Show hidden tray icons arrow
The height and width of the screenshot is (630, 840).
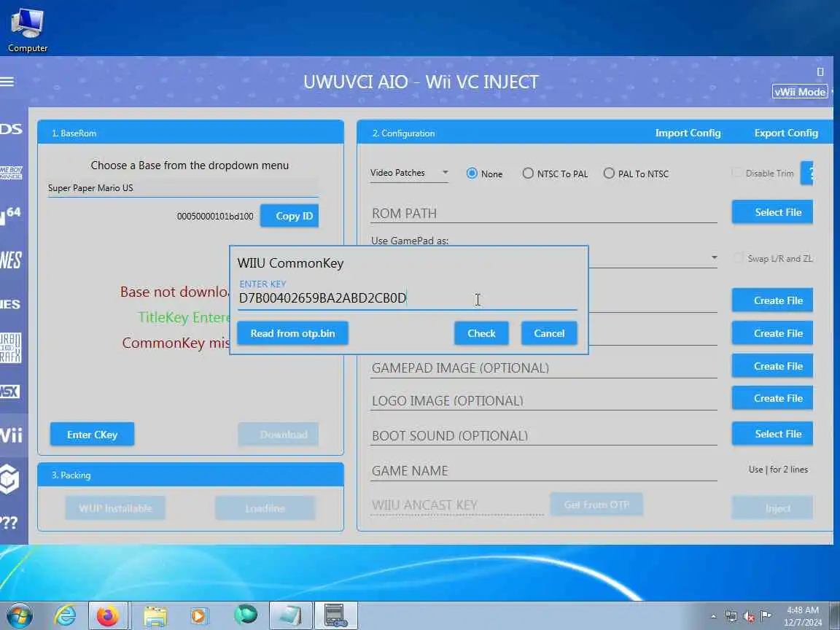pos(714,616)
